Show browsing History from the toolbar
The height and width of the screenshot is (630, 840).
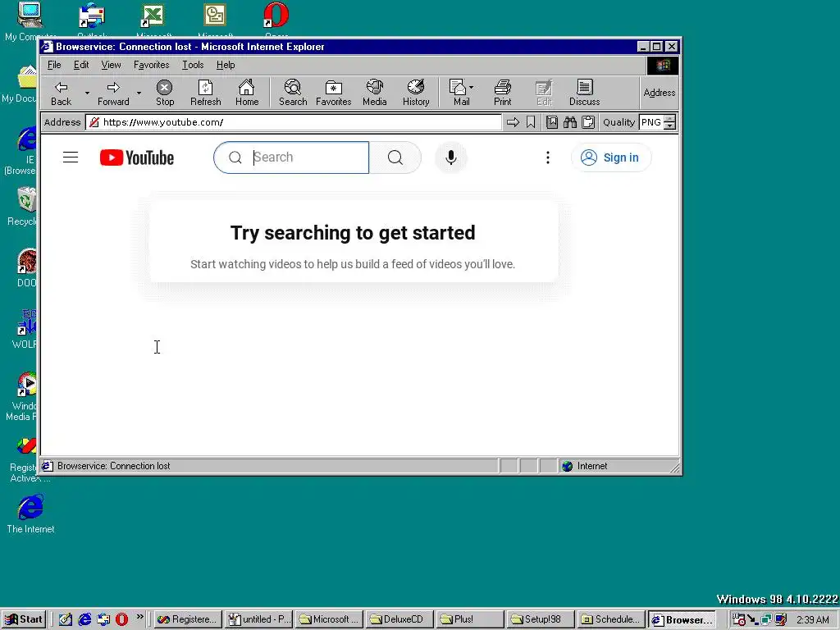416,93
